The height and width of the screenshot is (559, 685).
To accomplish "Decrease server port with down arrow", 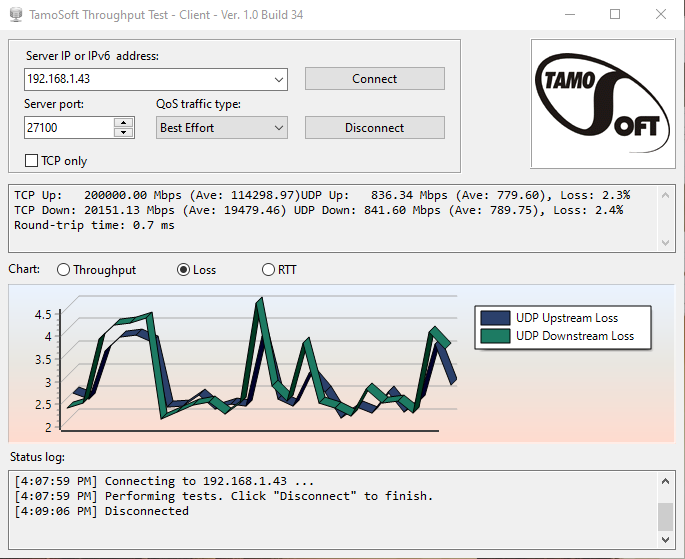I will click(124, 132).
